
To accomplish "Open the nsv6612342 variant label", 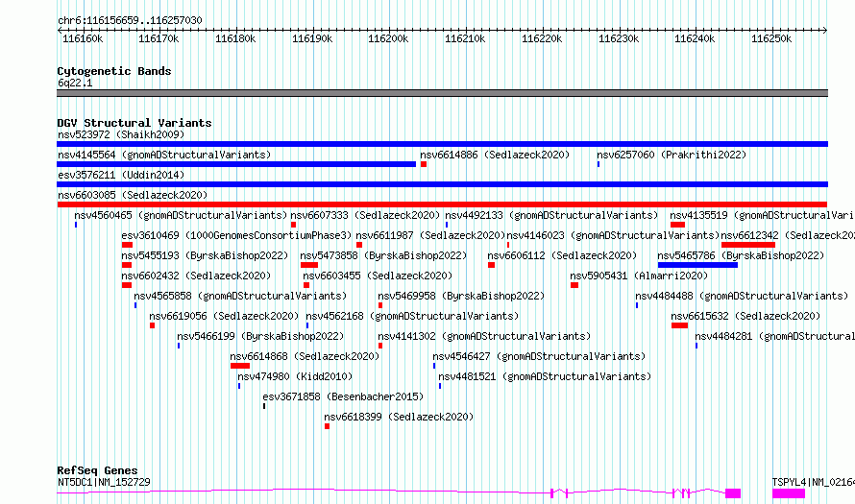I will point(788,235).
